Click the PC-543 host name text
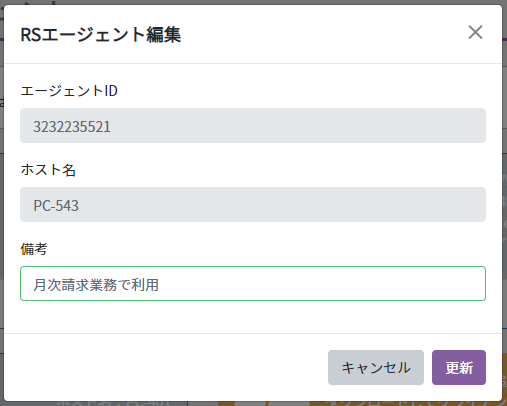The height and width of the screenshot is (406, 507). pos(56,206)
